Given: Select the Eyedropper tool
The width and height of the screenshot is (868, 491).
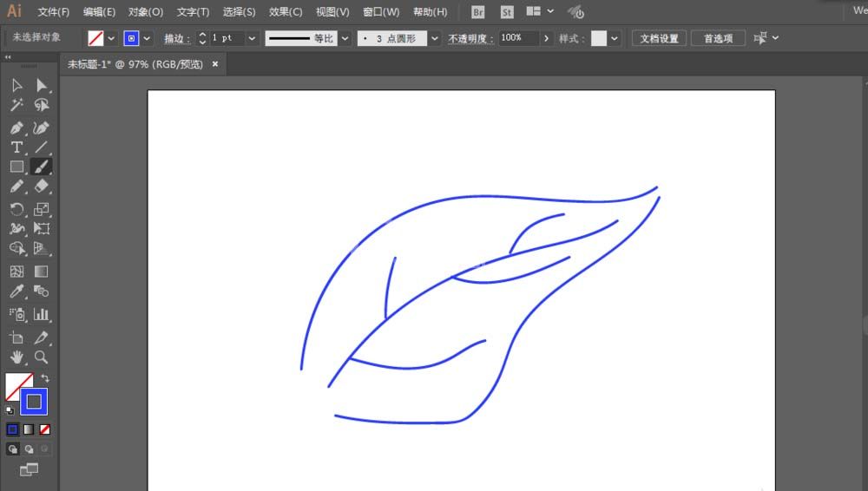Looking at the screenshot, I should coord(16,291).
